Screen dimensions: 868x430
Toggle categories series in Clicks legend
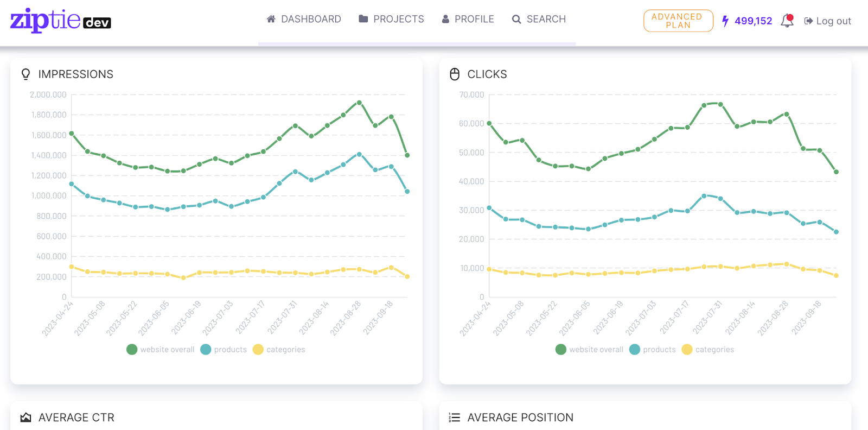click(708, 350)
